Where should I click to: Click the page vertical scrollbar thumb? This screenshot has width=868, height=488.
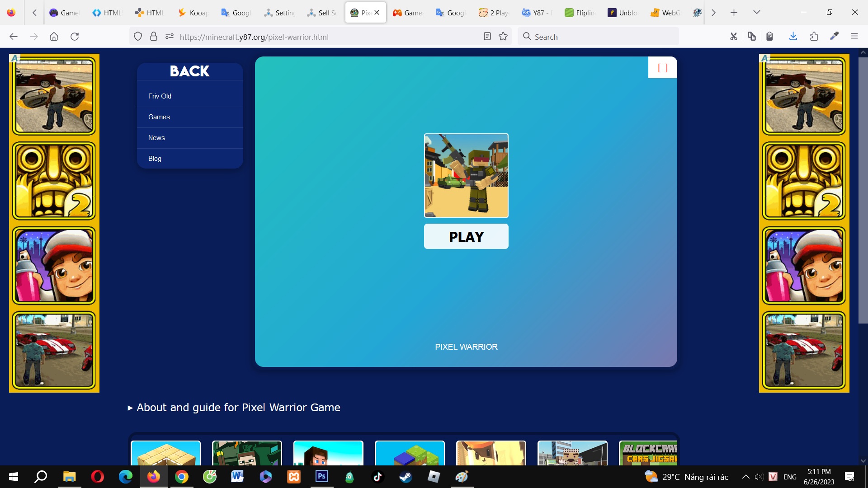863,190
